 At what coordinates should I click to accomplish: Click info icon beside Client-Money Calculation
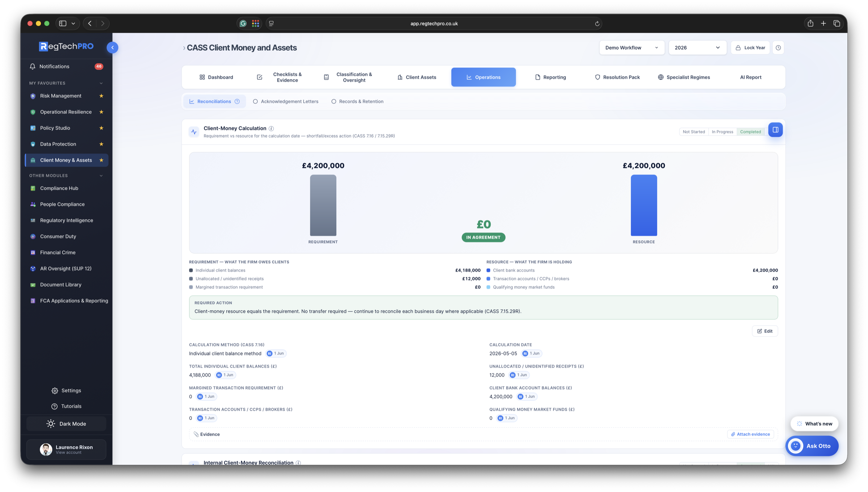[271, 129]
